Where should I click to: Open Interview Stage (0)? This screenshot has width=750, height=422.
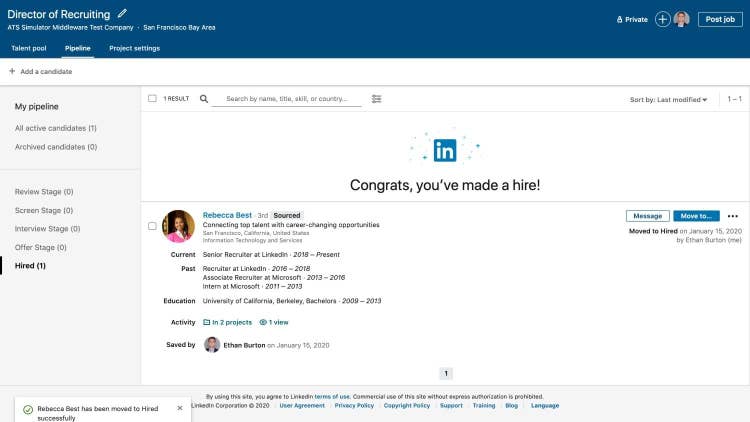[47, 229]
